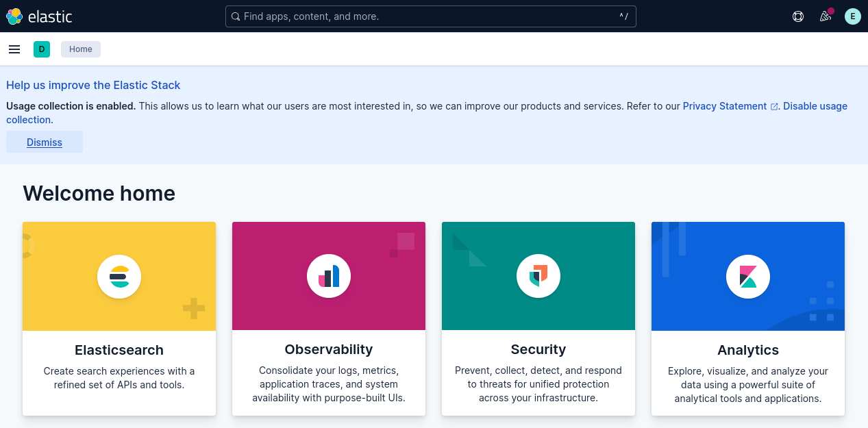Dismiss the usage collection notice
868x428 pixels.
[x=45, y=142]
